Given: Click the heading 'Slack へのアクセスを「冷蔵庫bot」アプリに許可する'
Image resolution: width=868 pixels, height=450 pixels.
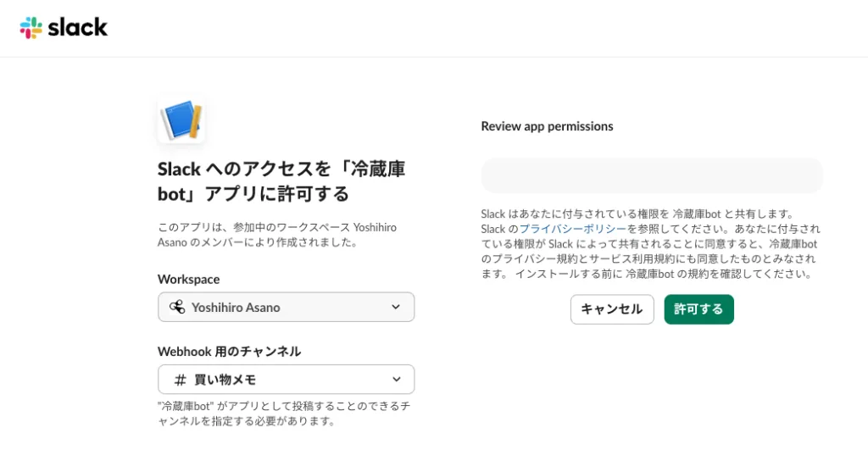Looking at the screenshot, I should 281,181.
